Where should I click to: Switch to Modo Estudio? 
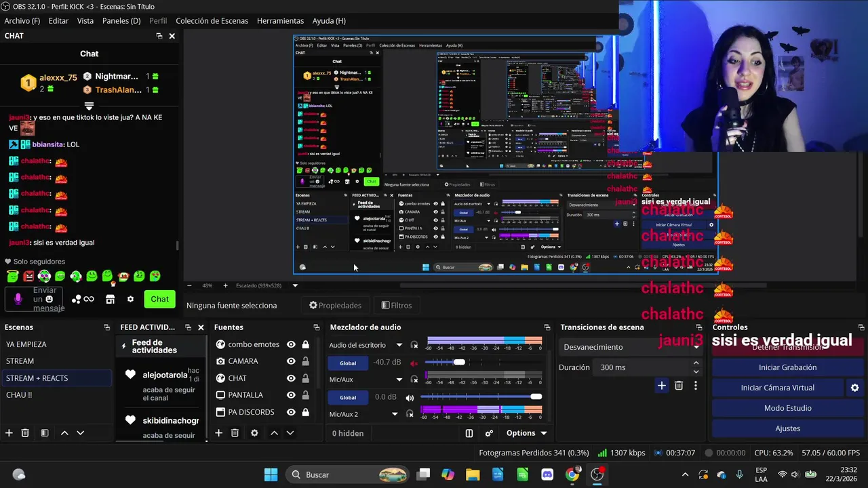[x=787, y=408]
